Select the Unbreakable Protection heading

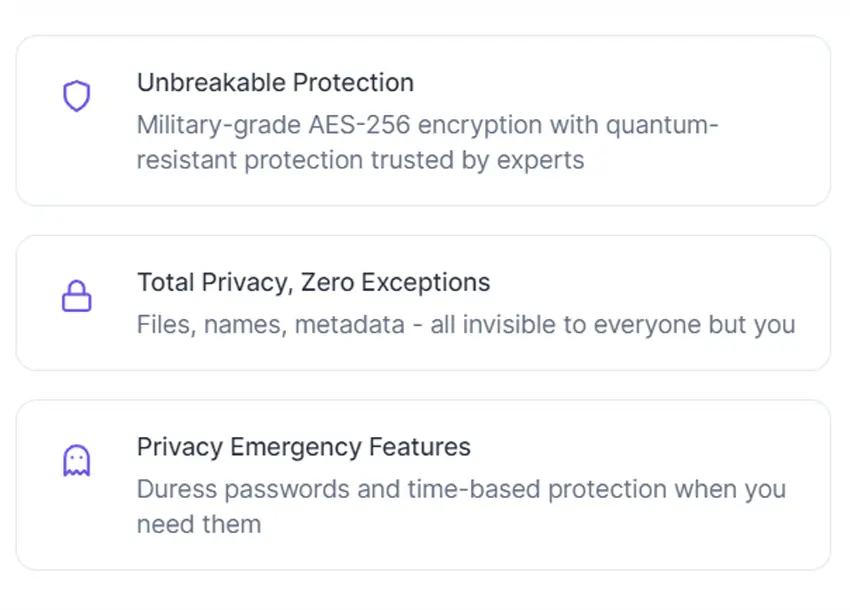(x=275, y=83)
